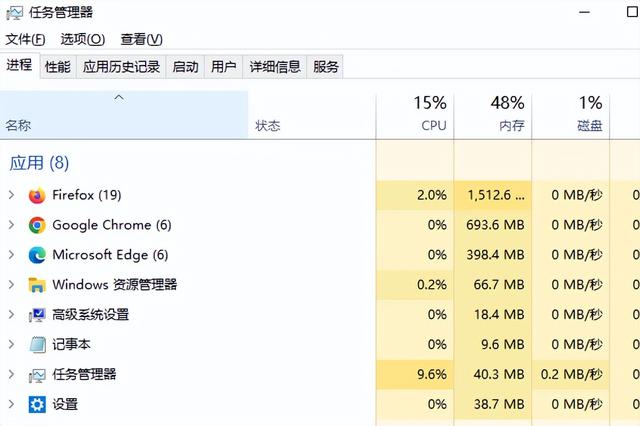Open the 选项(O) menu
640x426 pixels.
tap(83, 40)
